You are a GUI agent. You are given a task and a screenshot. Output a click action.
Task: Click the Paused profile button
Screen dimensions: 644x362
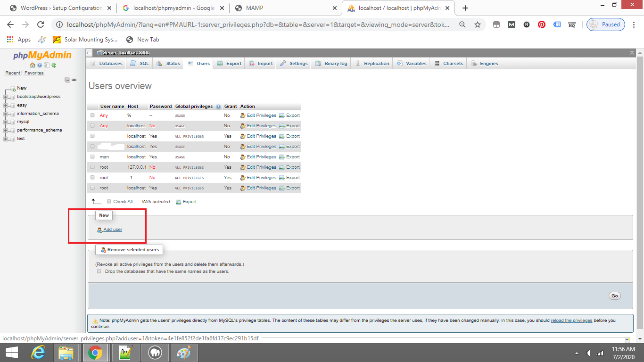(606, 25)
